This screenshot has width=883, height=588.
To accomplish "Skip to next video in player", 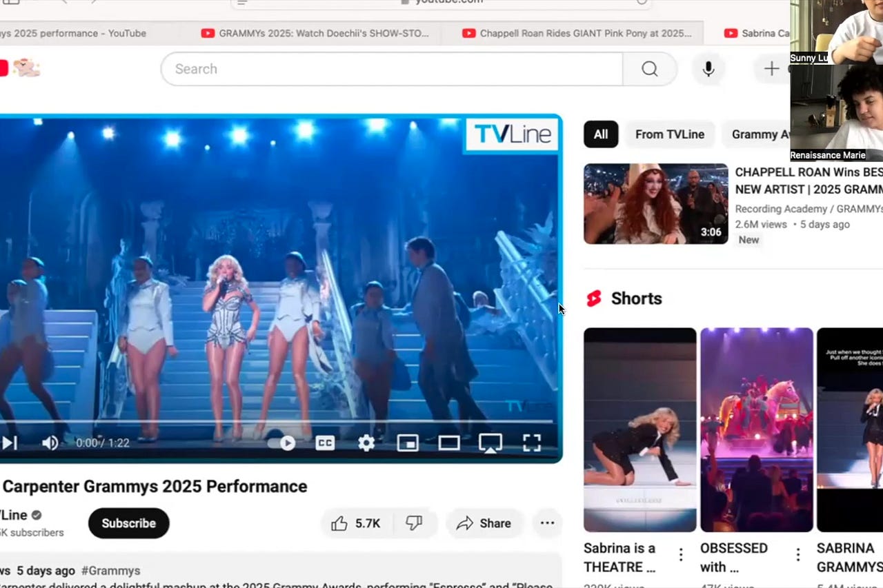I will (9, 443).
